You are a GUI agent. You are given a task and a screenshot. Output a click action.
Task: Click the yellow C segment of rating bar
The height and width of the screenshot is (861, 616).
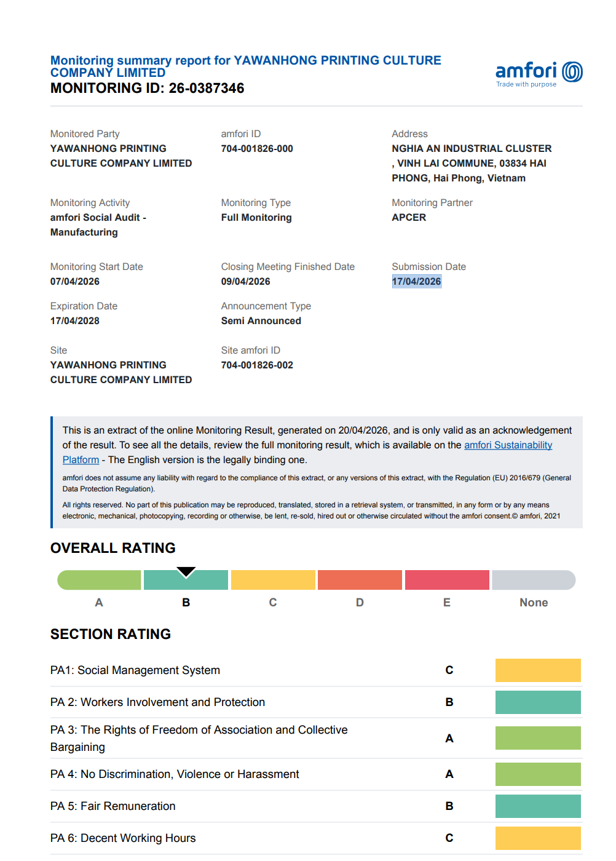click(273, 580)
